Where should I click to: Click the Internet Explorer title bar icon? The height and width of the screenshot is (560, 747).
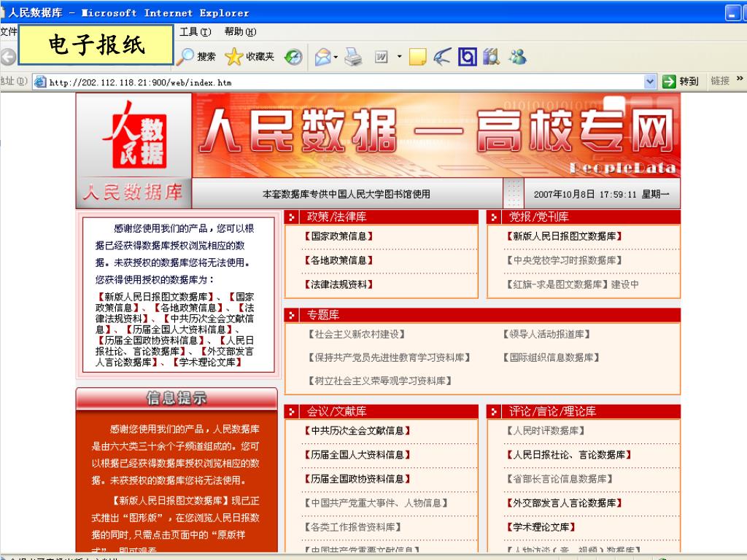[x=2, y=12]
